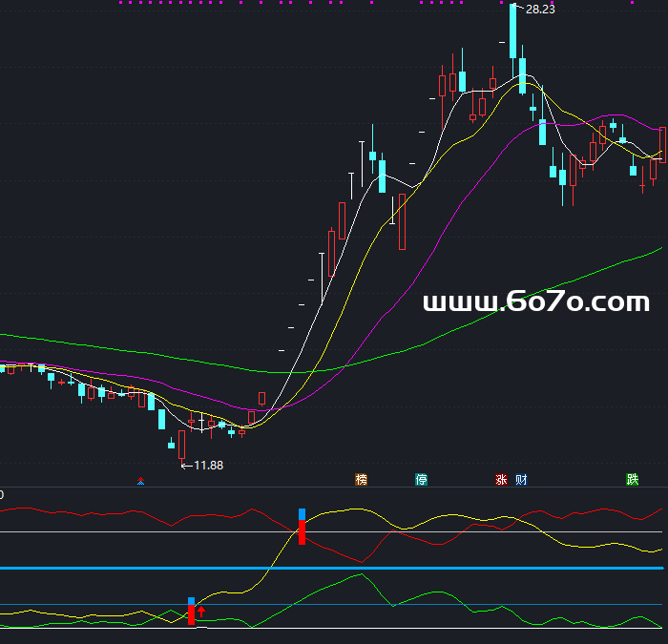
Task: Select the upper red-blue signal bar in indicator
Action: click(303, 527)
